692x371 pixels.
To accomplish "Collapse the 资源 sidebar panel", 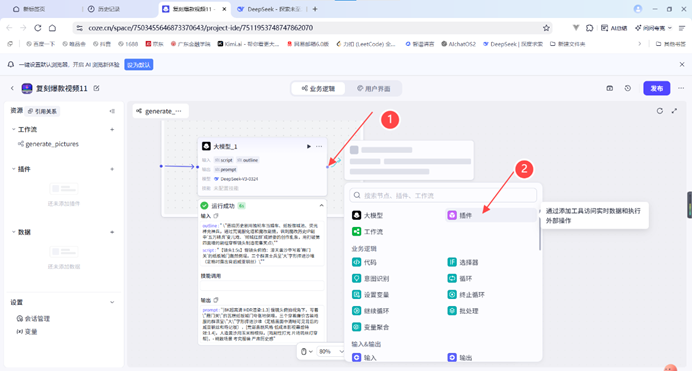I will pos(112,111).
